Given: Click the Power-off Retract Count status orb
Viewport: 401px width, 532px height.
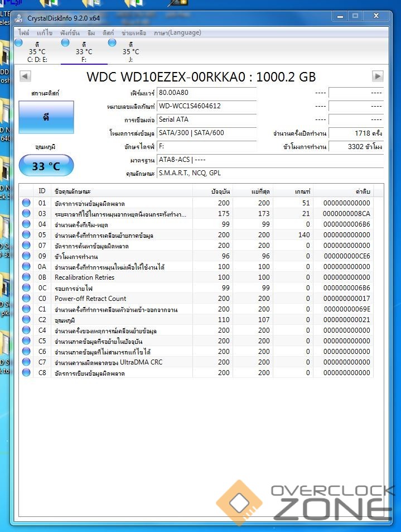Looking at the screenshot, I should tap(26, 299).
